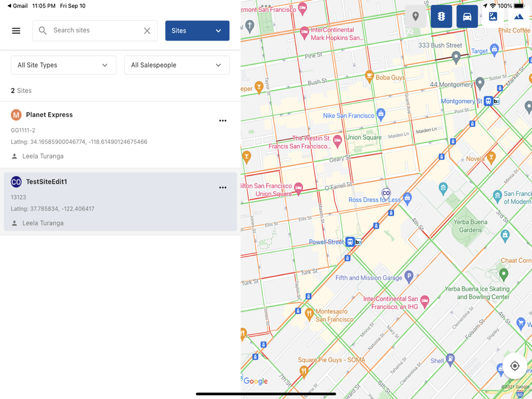Viewport: 532px width, 399px height.
Task: Toggle the traffic light layer
Action: (441, 16)
